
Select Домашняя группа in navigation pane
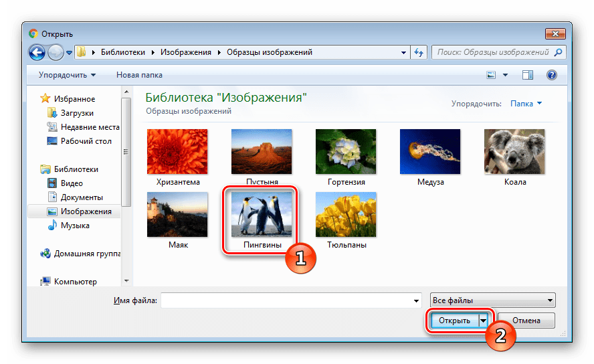[80, 254]
